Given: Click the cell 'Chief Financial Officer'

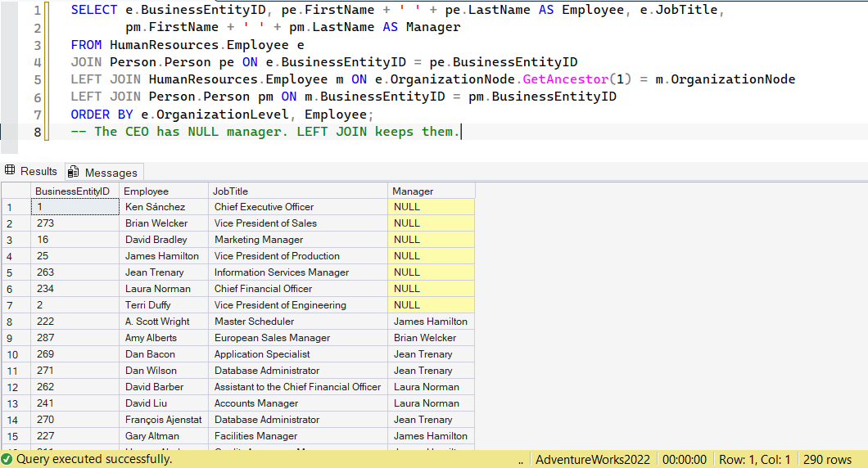Looking at the screenshot, I should [298, 288].
